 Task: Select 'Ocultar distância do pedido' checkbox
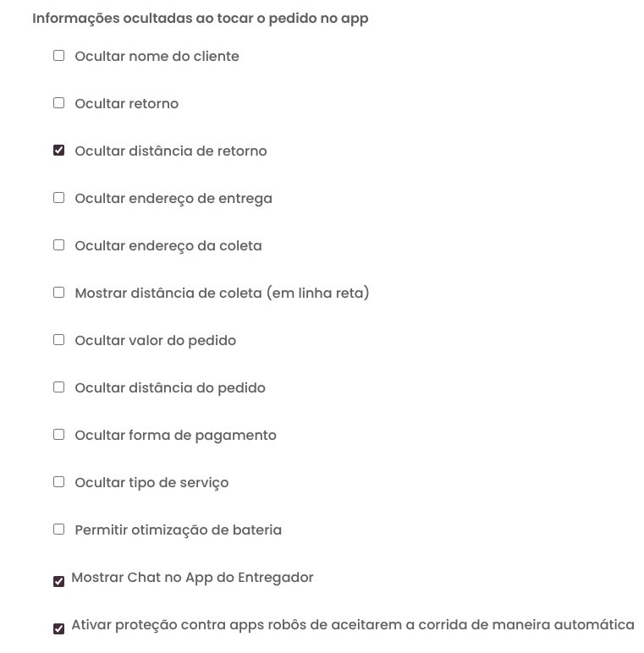58,387
